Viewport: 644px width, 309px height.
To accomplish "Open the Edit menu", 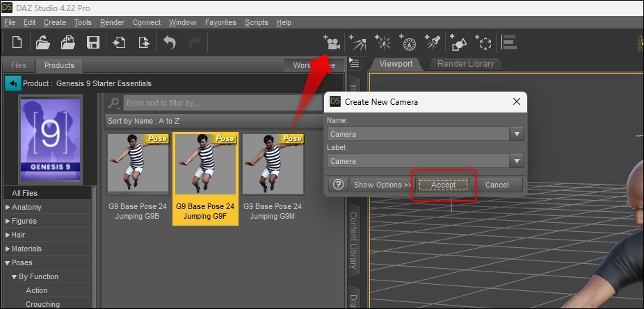I will 30,22.
